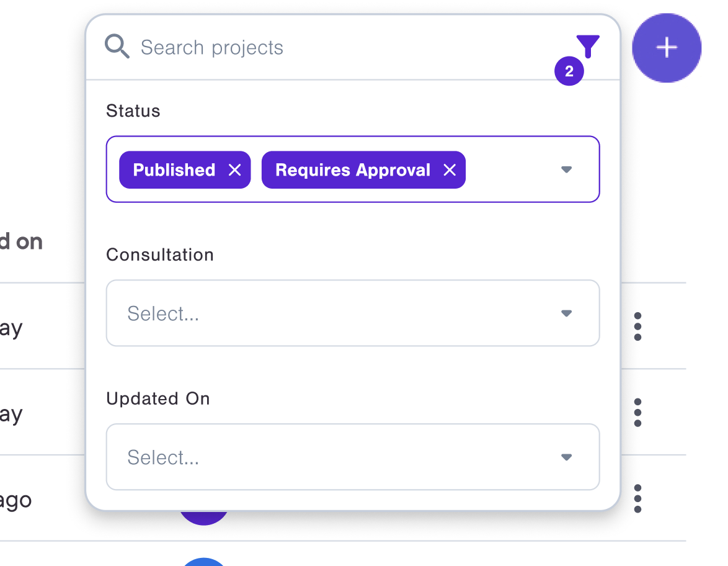
Task: Remove the Published status chip
Action: tap(234, 170)
